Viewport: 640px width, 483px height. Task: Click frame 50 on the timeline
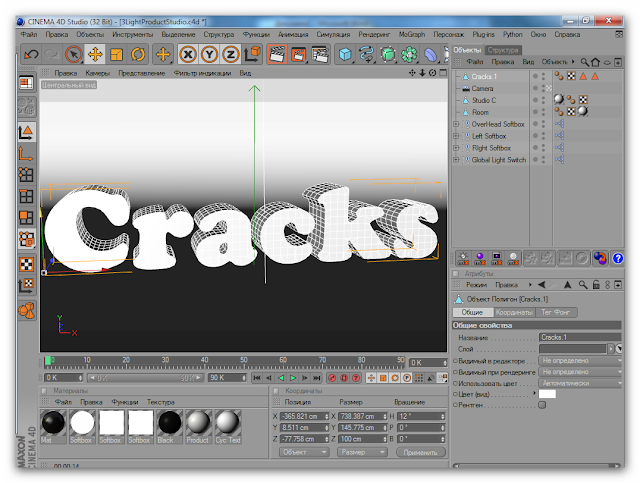[x=244, y=361]
